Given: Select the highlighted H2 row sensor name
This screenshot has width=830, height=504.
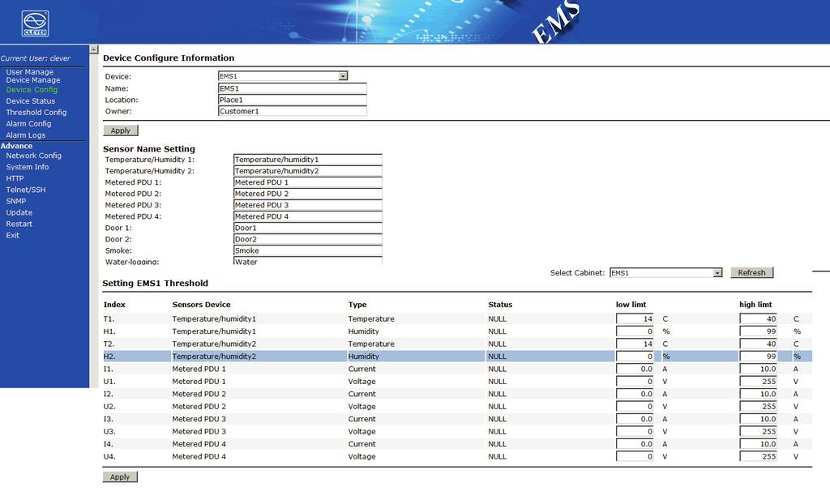Looking at the screenshot, I should click(214, 357).
